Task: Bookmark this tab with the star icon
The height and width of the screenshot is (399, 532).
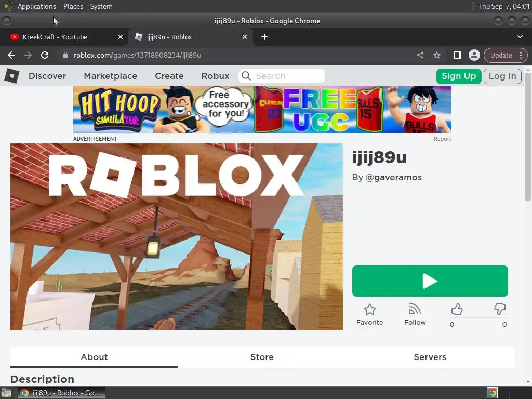Action: point(436,55)
